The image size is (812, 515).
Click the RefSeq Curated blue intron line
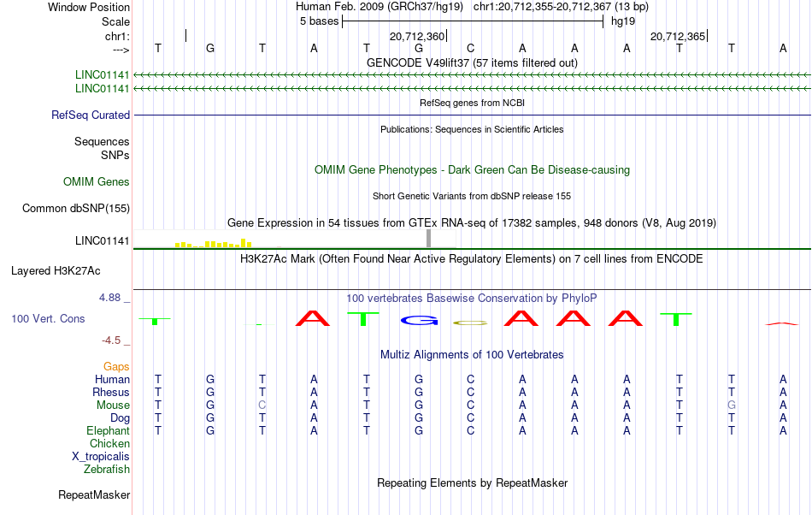(473, 115)
